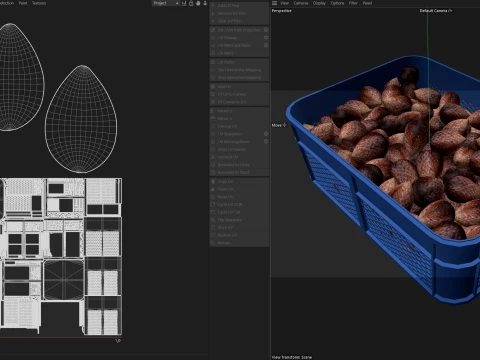The width and height of the screenshot is (480, 360).
Task: Click Flip Sequence icon
Action: [x=213, y=220]
